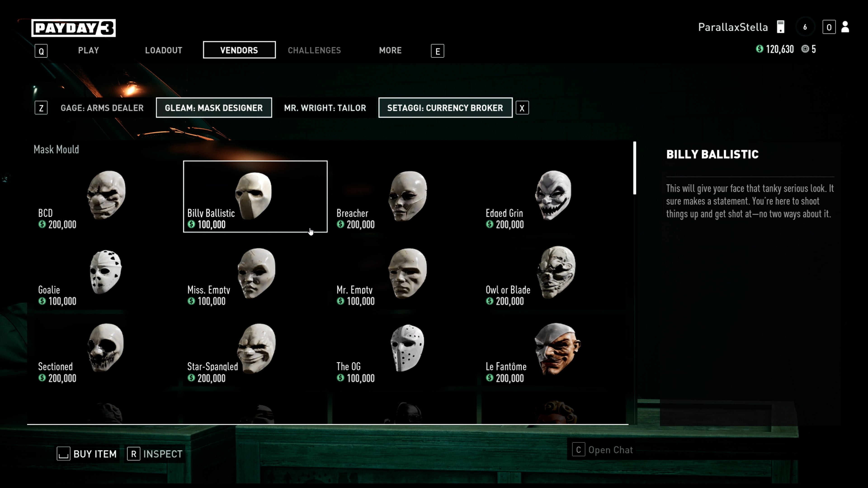Open MR. WRIGHT: TAILOR vendor page

(325, 108)
